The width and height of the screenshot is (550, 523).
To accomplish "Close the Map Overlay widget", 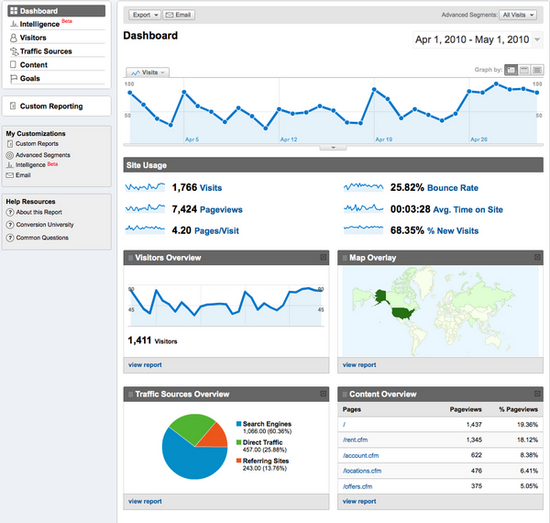I will tap(537, 257).
